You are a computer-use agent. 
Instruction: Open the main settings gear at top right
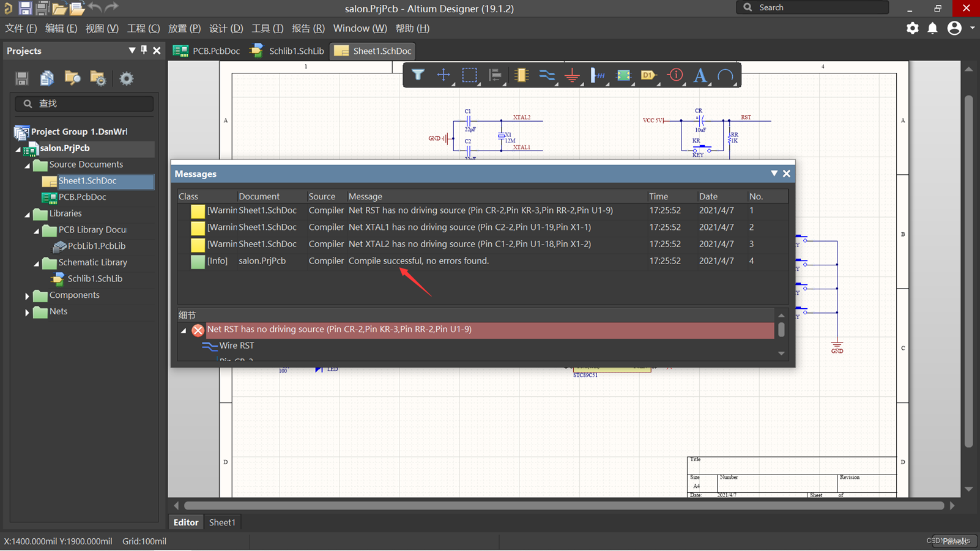912,28
